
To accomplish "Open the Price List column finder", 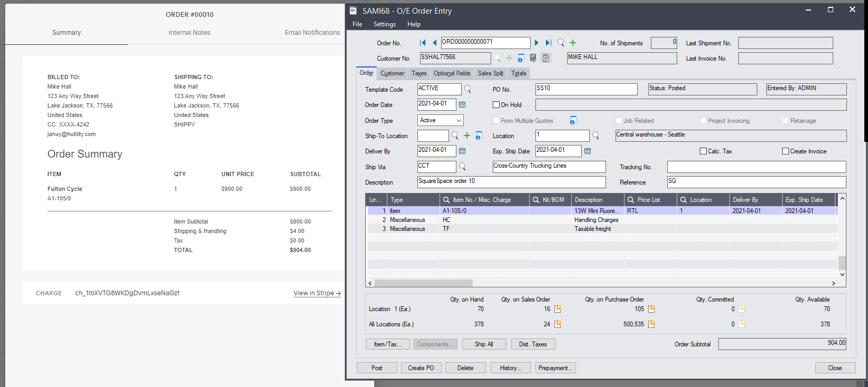I will 630,200.
